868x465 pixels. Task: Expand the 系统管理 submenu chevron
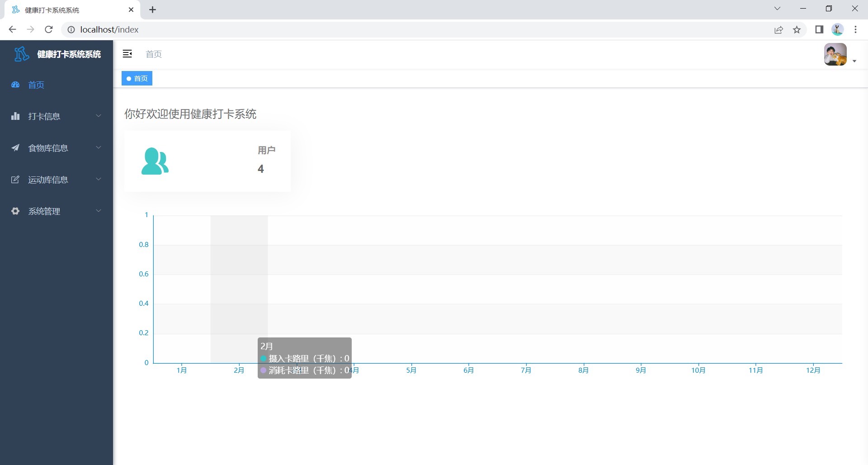(x=99, y=211)
